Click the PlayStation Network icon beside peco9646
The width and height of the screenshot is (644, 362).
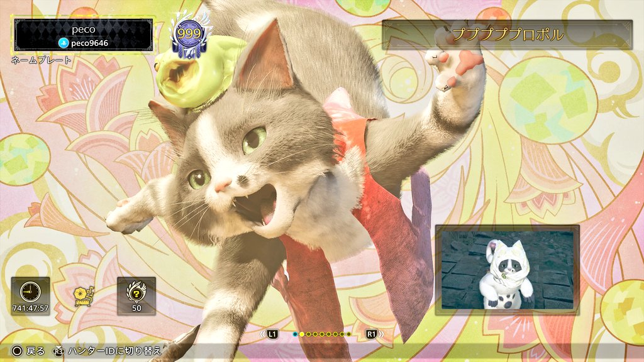64,43
